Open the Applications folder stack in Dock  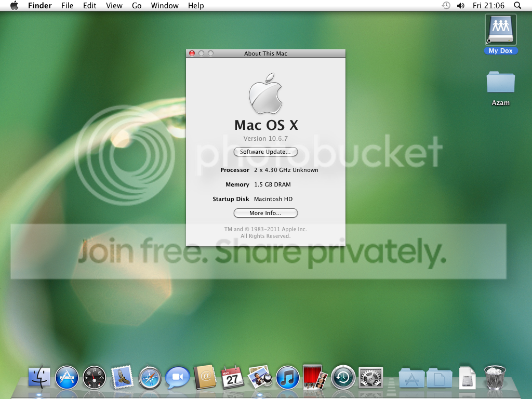411,378
